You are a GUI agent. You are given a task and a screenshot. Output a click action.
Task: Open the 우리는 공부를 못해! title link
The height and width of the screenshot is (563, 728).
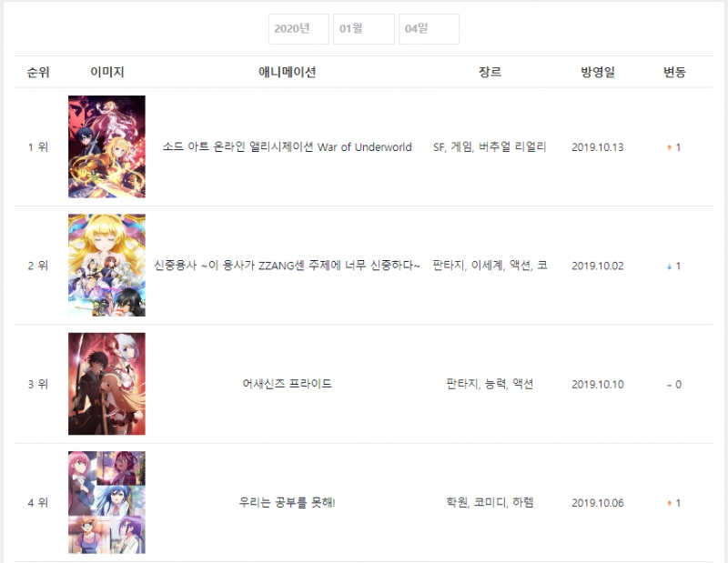coord(287,502)
